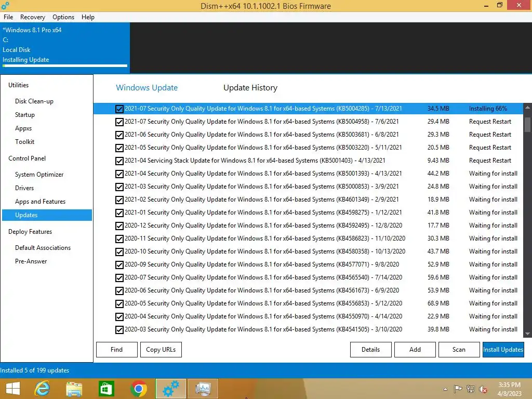Uncheck update KB5000853 checkbox
This screenshot has width=532, height=399.
(119, 187)
